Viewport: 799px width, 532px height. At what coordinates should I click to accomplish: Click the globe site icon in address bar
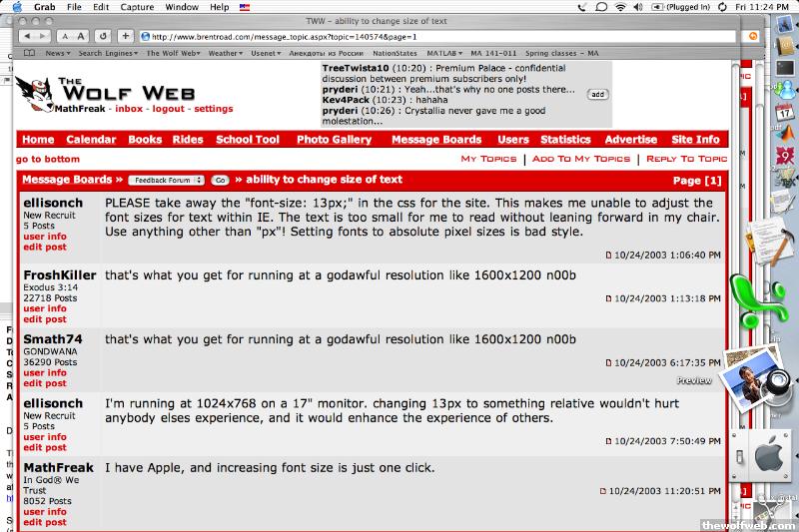[146, 37]
